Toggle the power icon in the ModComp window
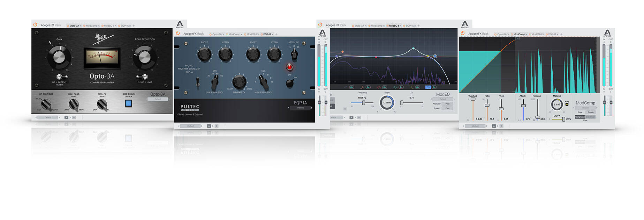644x220 pixels. 463,34
